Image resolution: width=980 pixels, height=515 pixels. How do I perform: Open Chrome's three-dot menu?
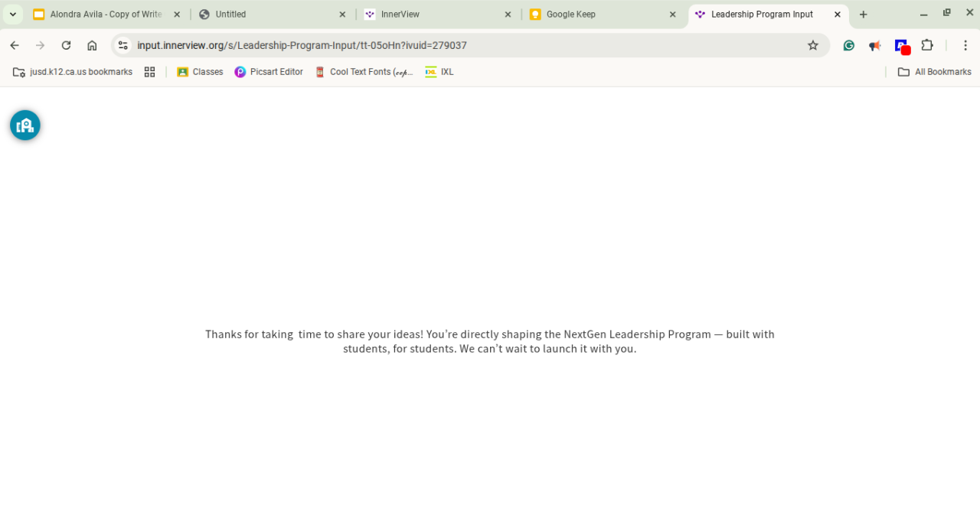pos(965,45)
